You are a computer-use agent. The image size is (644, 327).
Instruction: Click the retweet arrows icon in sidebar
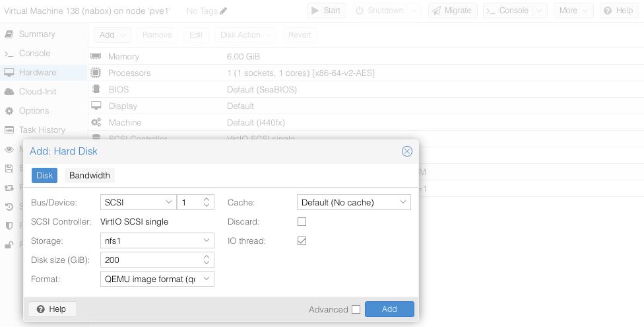click(9, 188)
